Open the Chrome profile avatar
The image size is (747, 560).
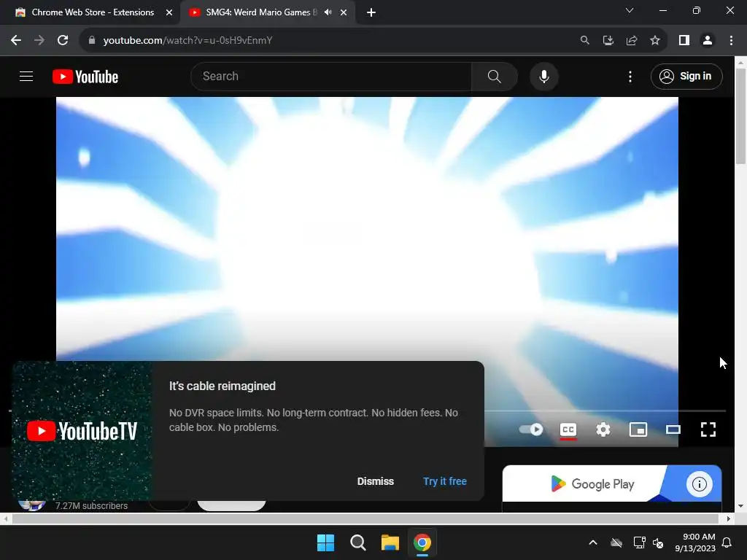point(708,41)
